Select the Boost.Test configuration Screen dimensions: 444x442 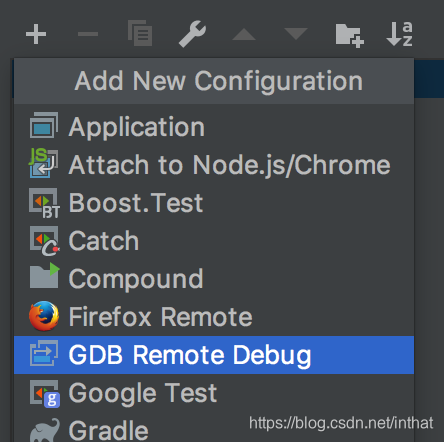pyautogui.click(x=214, y=203)
